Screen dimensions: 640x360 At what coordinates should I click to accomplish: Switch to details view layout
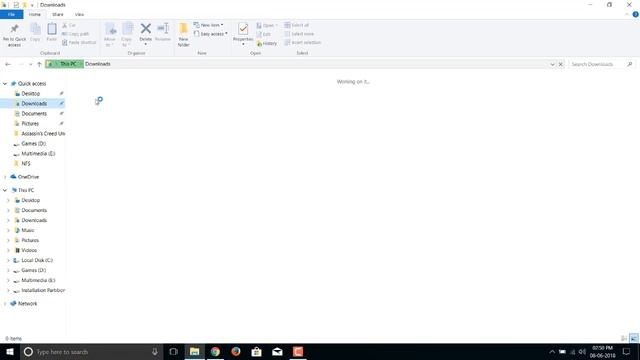coord(624,338)
